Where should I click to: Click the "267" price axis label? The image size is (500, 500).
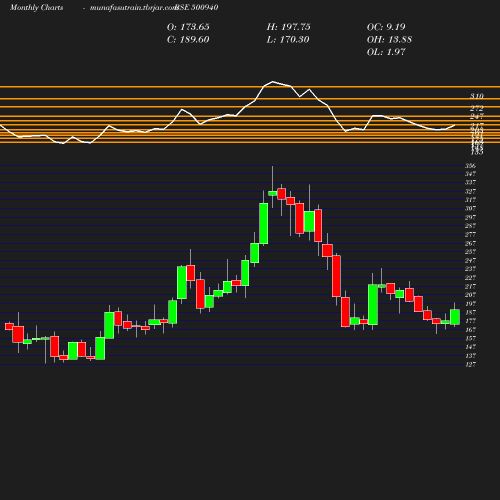[x=470, y=243]
